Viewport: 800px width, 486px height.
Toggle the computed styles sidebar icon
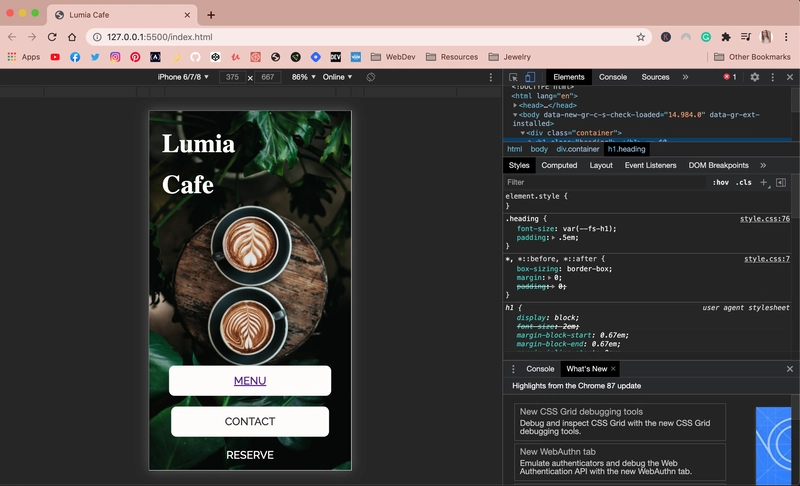click(x=781, y=183)
